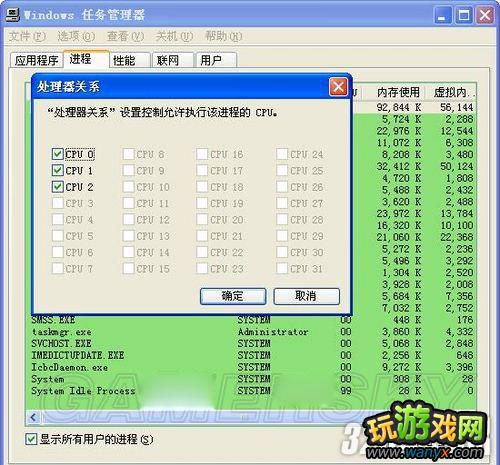Screen dimensions: 500x465
Task: Open the 查看(V) menu
Action: [125, 36]
